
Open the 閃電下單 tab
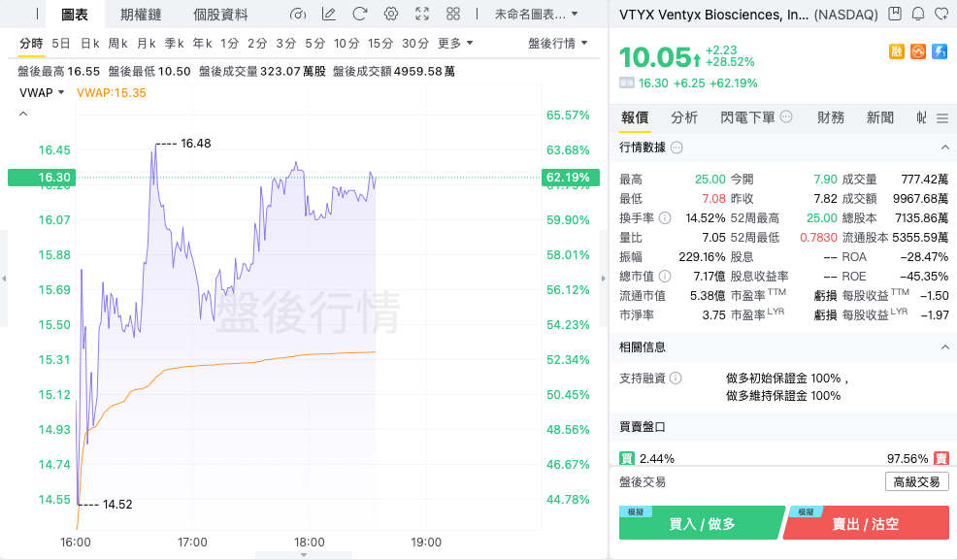(747, 117)
